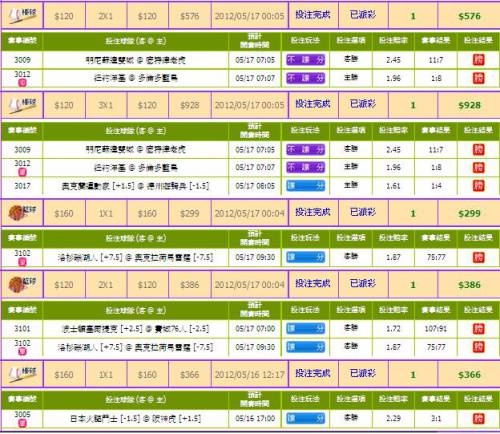Click the blue 讓分 tag on game 3005 row
This screenshot has width=500, height=434.
point(305,418)
